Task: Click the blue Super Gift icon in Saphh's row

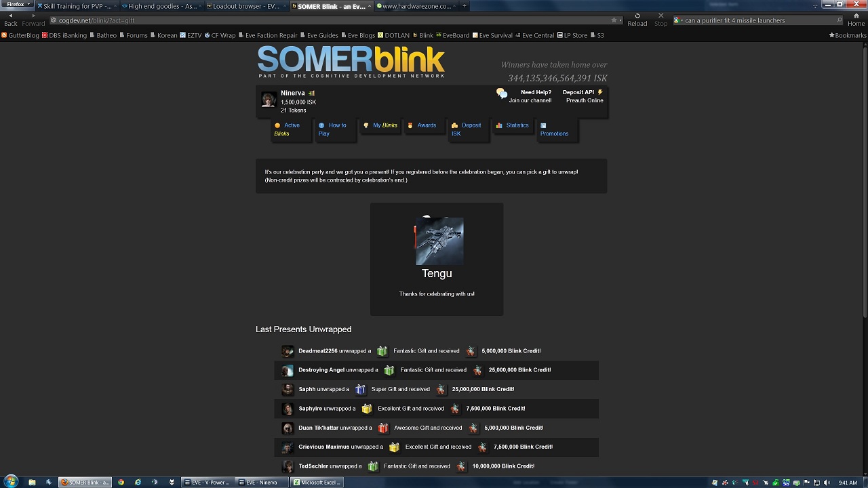Action: coord(360,389)
